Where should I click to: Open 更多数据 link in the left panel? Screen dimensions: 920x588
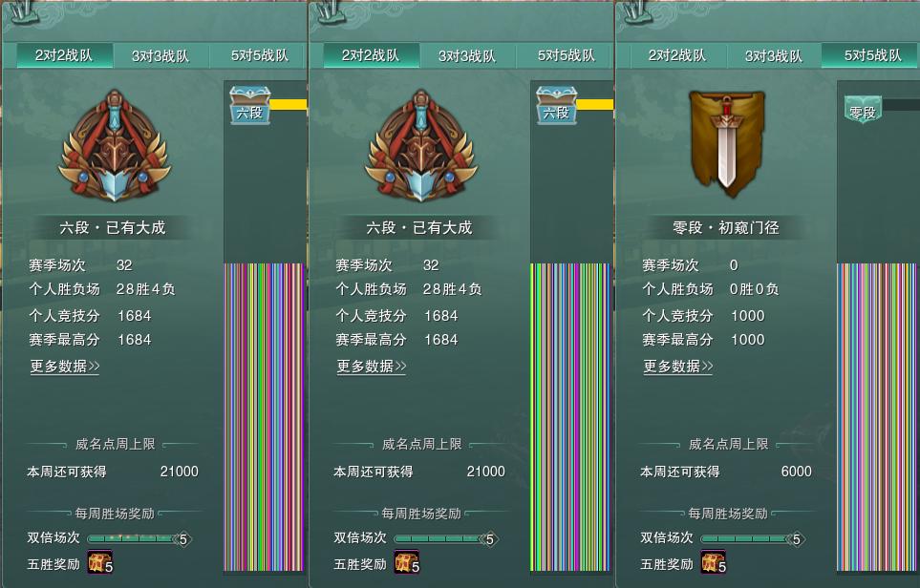(65, 367)
